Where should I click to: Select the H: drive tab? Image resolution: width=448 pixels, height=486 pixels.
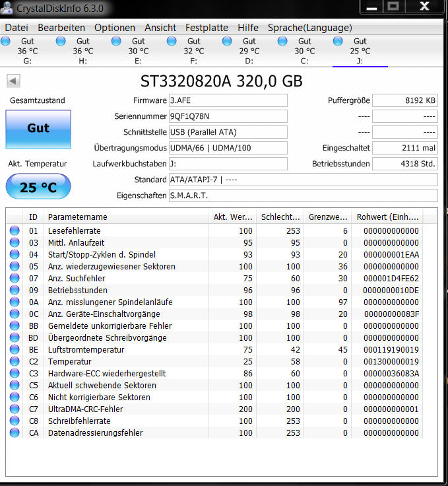(x=82, y=51)
